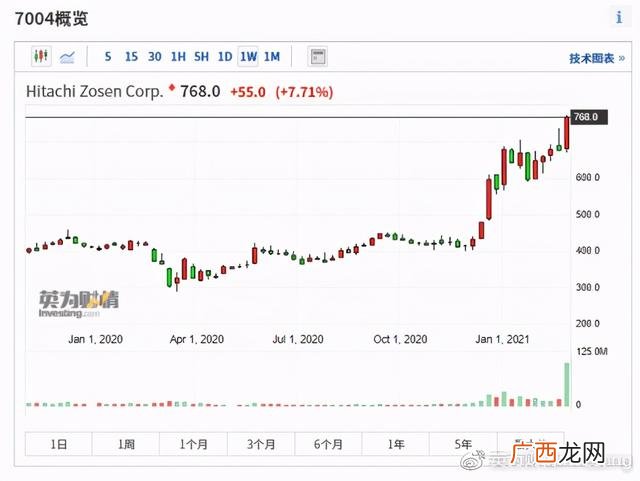Open the news calendar icon in toolbar
The image size is (640, 481).
coord(318,56)
